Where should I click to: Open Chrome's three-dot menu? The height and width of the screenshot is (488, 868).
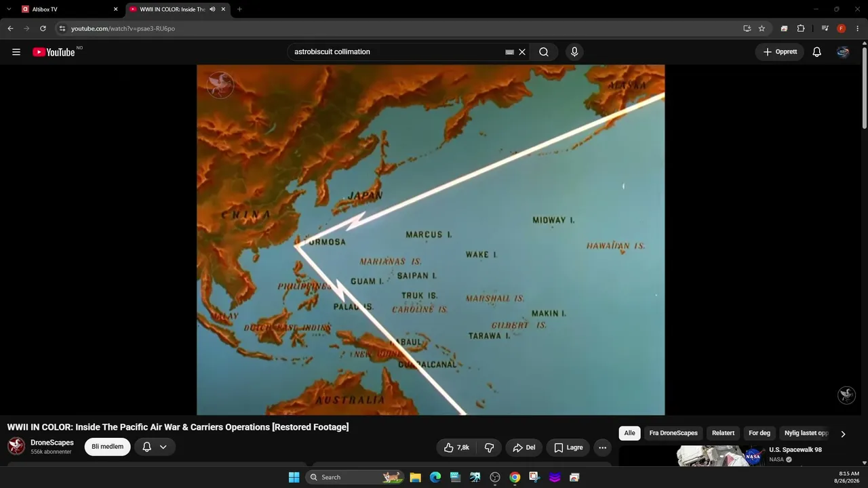858,28
